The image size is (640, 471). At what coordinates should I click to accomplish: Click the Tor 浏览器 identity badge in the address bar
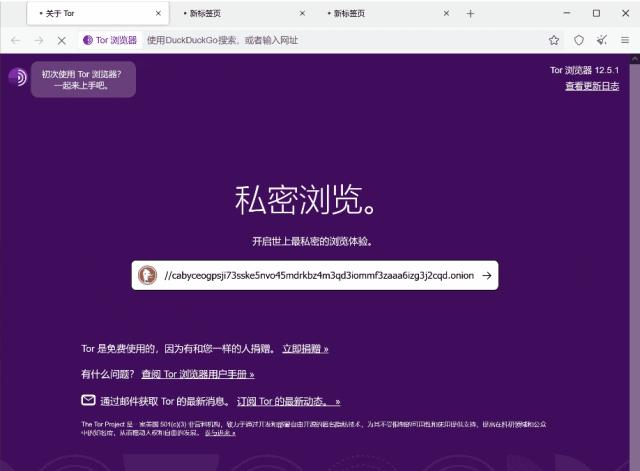[x=110, y=40]
